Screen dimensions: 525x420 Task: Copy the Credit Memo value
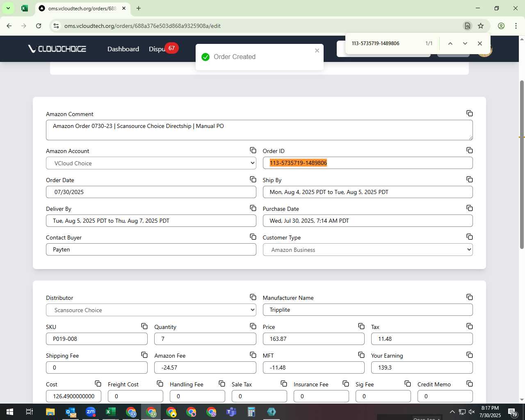(x=470, y=383)
